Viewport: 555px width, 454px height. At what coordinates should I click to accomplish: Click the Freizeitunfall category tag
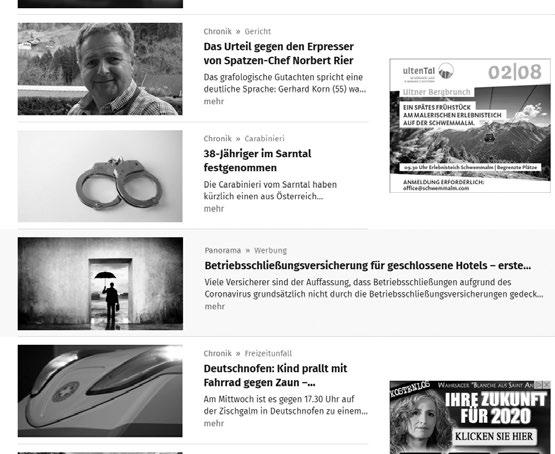(268, 354)
